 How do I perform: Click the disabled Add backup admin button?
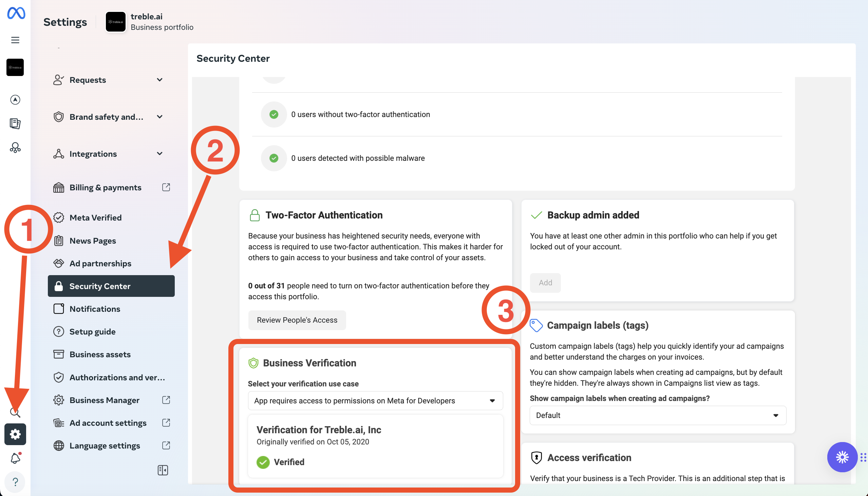click(x=545, y=283)
